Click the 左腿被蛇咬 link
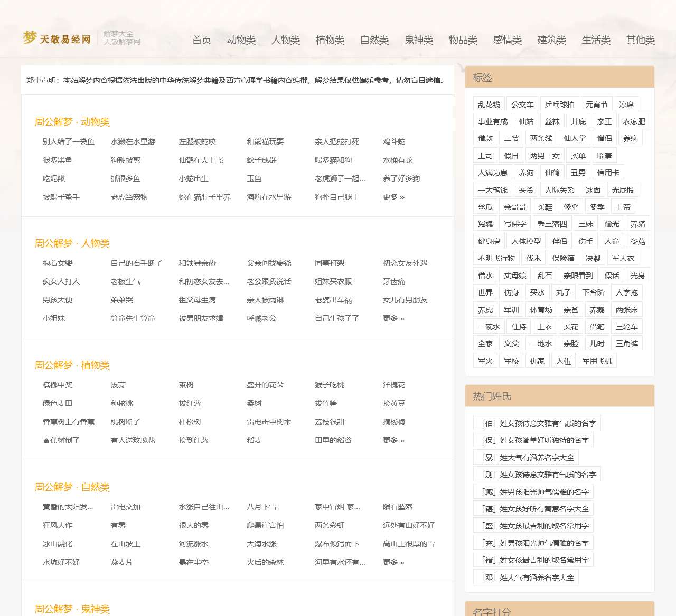This screenshot has width=676, height=616. 198,141
